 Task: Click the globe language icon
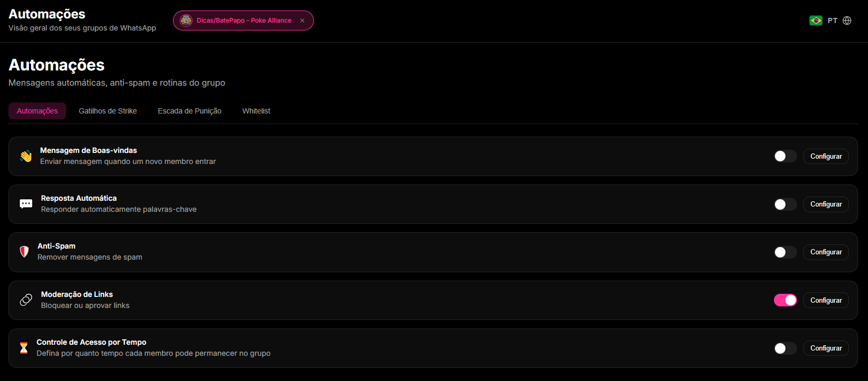tap(847, 20)
